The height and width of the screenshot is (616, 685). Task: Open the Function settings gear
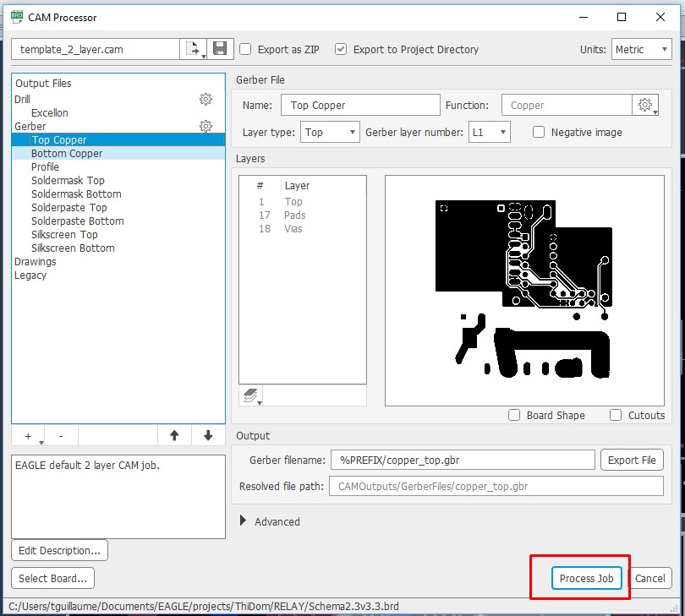point(645,104)
